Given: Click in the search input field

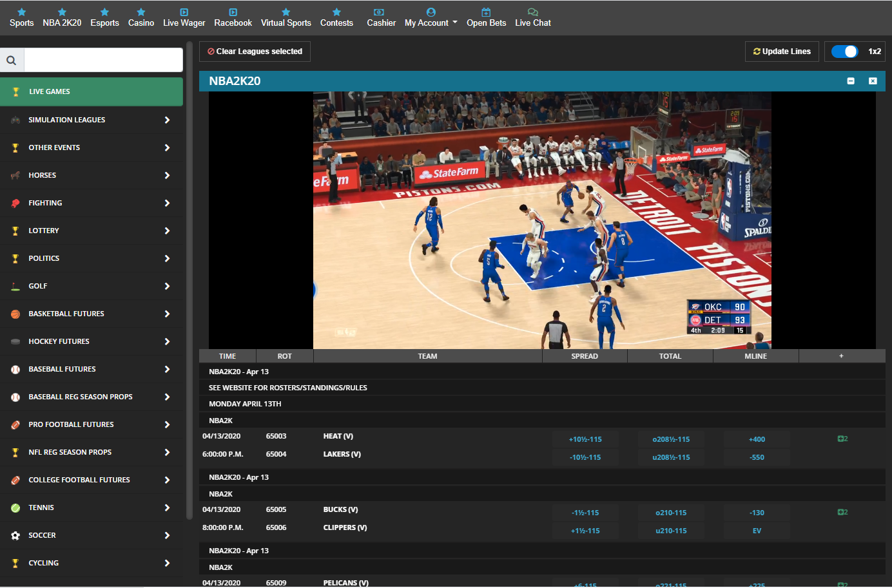Looking at the screenshot, I should [103, 60].
